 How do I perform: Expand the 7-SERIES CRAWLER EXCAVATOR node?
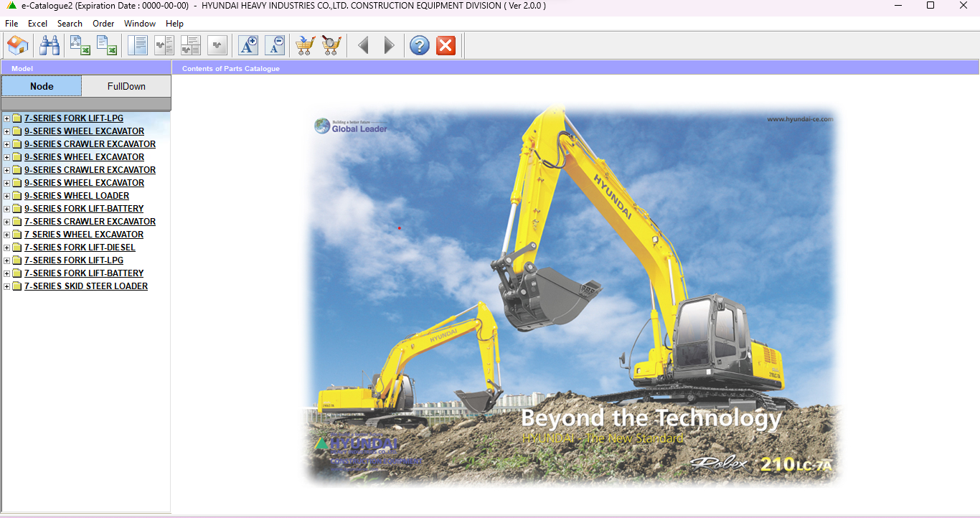7,222
